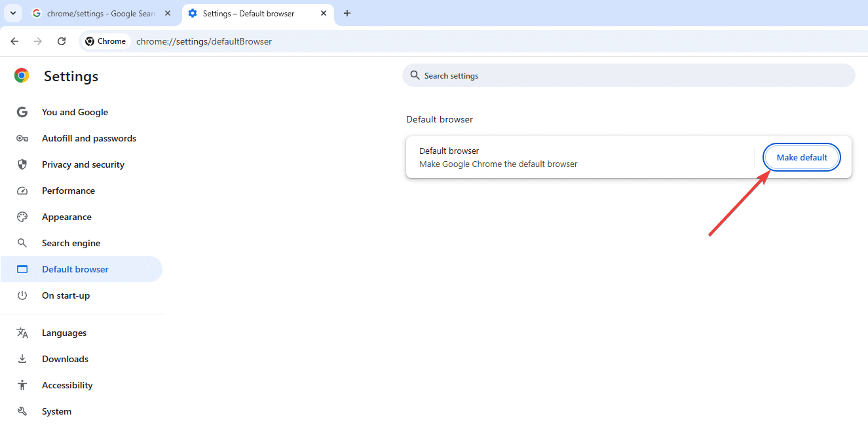Click the palette Appearance icon

22,217
